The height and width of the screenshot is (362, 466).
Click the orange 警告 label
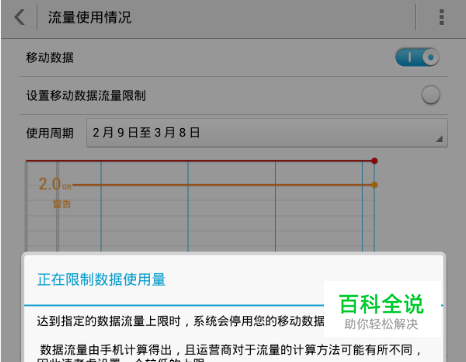(x=62, y=204)
